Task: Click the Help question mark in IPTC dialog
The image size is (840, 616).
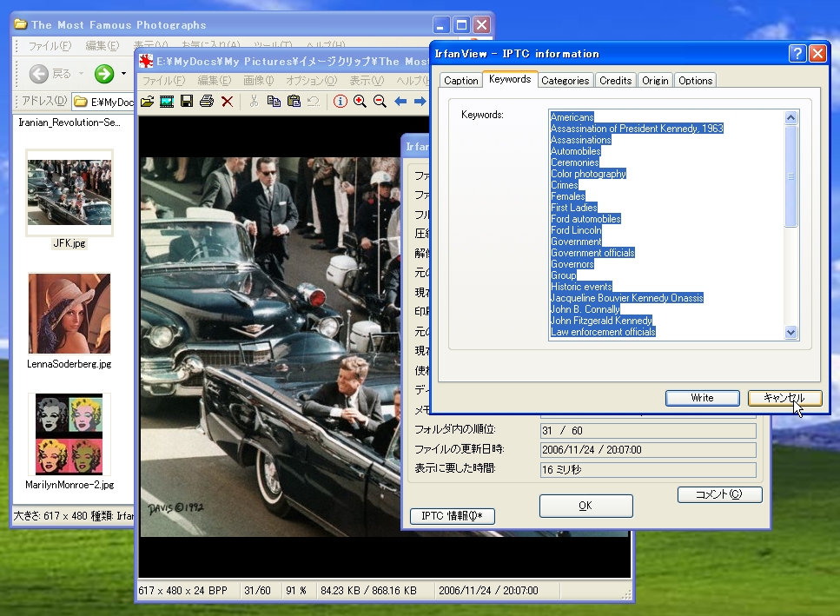Action: click(x=797, y=54)
